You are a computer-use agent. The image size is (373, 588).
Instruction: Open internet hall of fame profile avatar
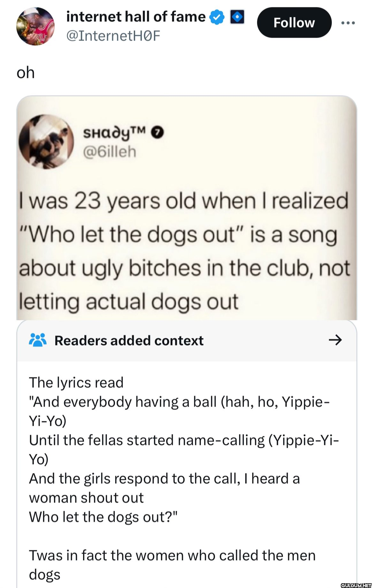35,26
